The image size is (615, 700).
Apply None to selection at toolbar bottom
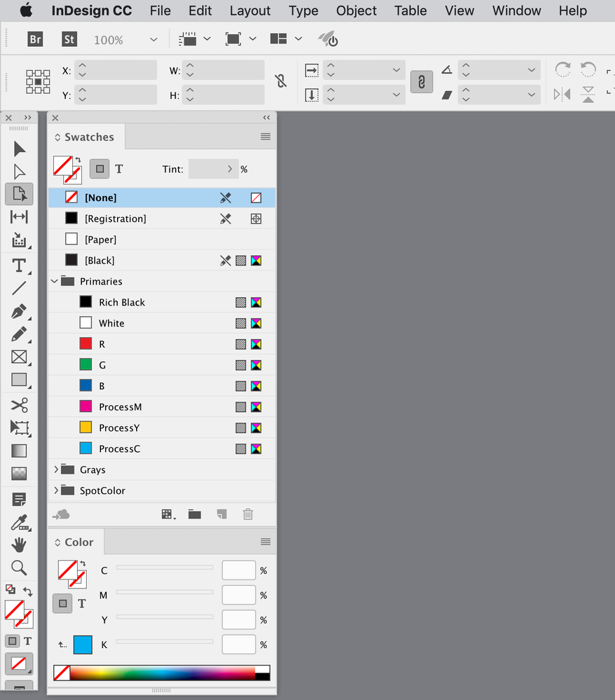tap(19, 664)
